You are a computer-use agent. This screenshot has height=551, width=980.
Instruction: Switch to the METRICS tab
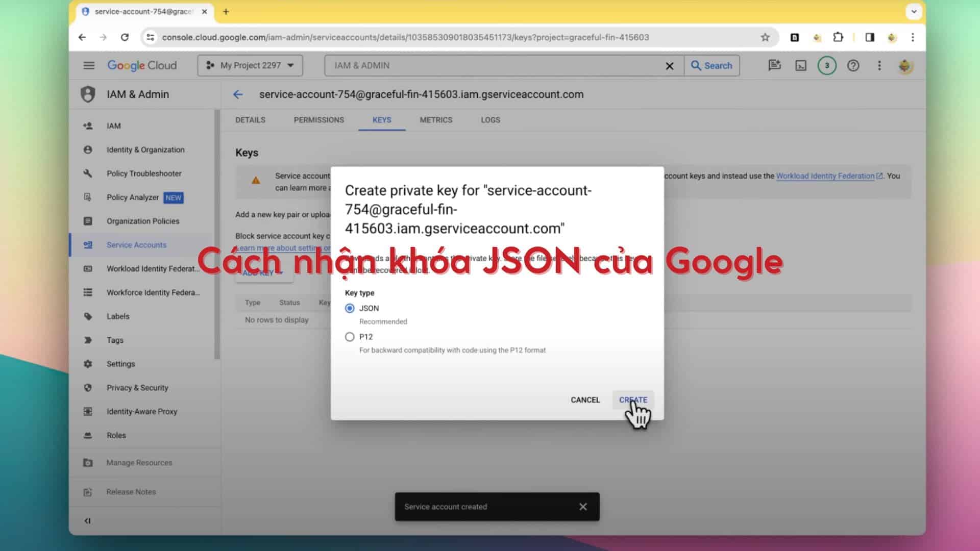pos(436,120)
